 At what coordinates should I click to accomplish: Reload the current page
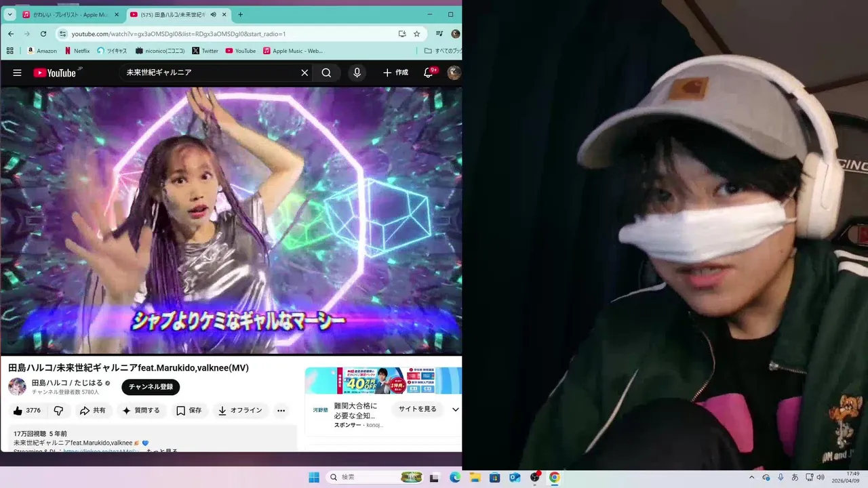pyautogui.click(x=43, y=34)
